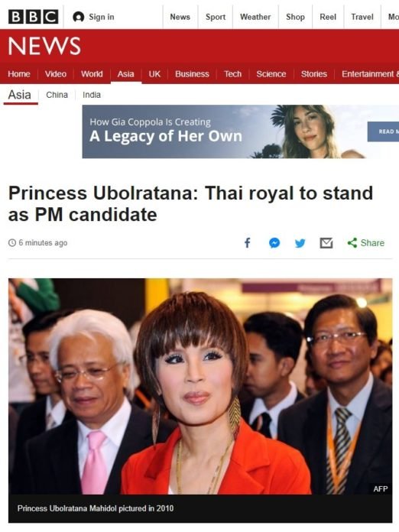Select the World news tab
Screen dimensions: 399x532
click(x=92, y=74)
